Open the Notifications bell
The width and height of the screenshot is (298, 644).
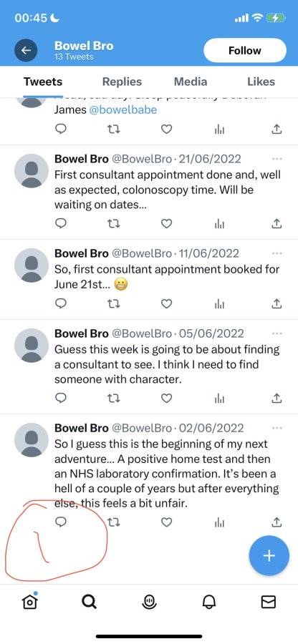[x=208, y=602]
